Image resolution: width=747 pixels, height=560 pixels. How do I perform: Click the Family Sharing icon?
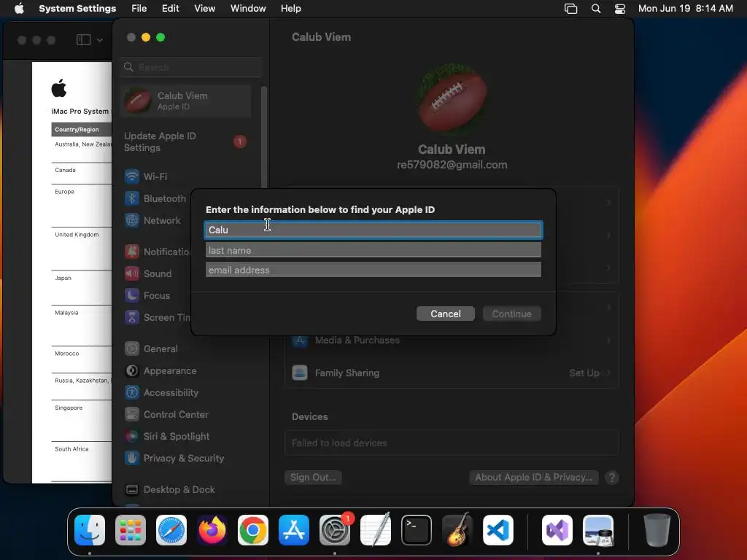pyautogui.click(x=300, y=373)
